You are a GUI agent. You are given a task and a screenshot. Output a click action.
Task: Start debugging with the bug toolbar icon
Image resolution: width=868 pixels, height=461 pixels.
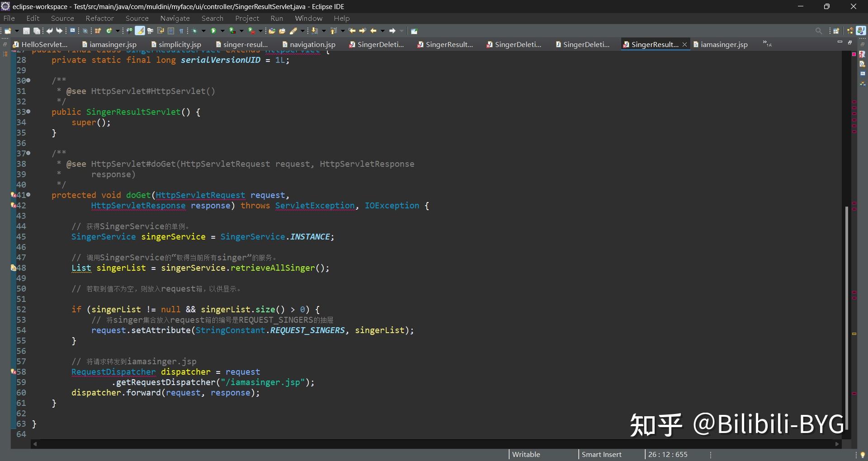[x=194, y=31]
